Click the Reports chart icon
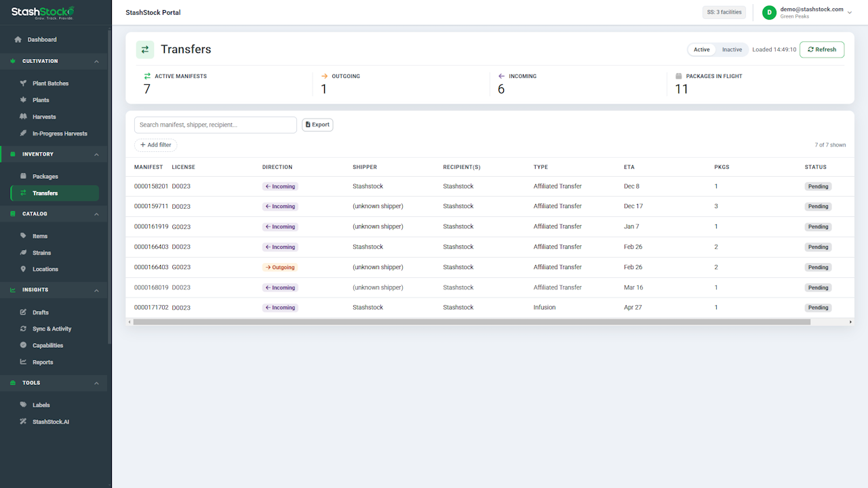This screenshot has width=868, height=488. point(24,362)
